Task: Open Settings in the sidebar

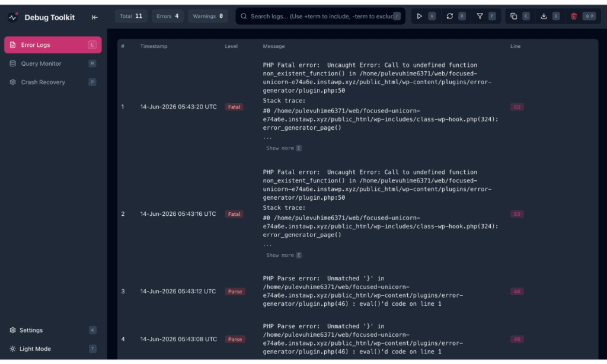Action: pos(53,330)
